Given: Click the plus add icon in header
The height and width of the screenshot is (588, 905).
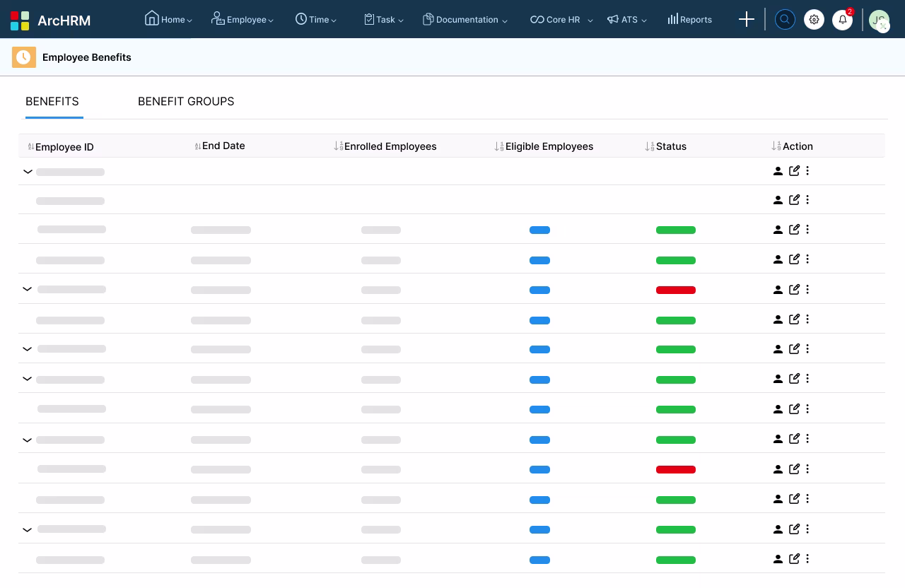Looking at the screenshot, I should click(x=747, y=19).
